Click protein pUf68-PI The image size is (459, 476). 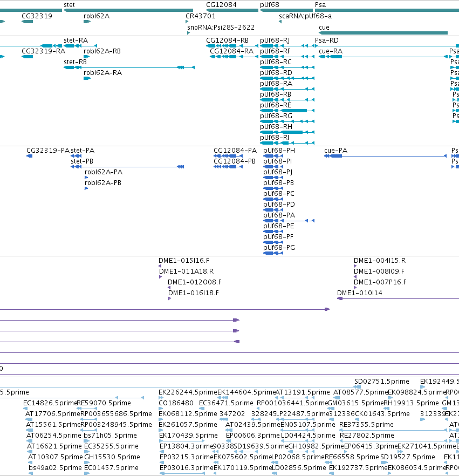click(278, 161)
